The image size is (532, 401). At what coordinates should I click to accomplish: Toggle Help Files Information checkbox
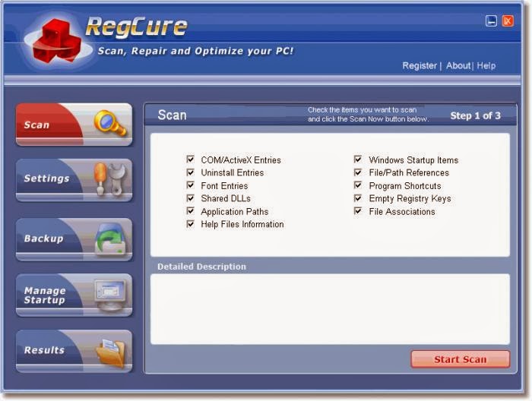[190, 224]
